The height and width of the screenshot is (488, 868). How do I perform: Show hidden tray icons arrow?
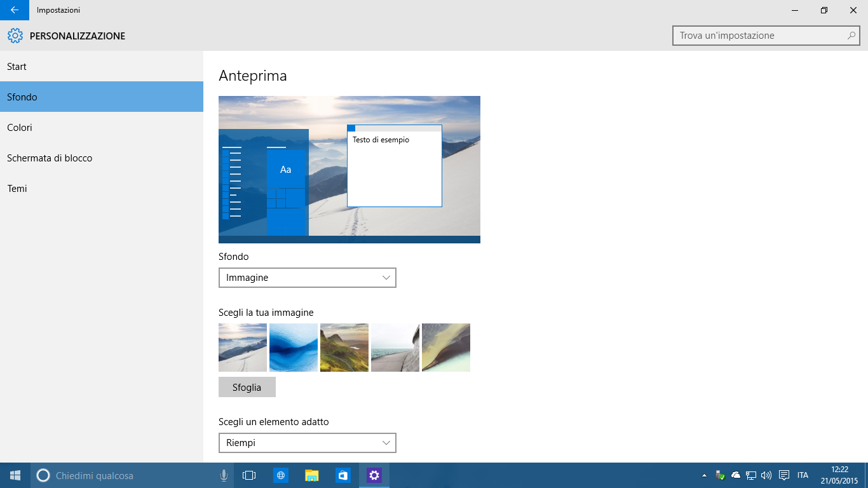point(704,475)
